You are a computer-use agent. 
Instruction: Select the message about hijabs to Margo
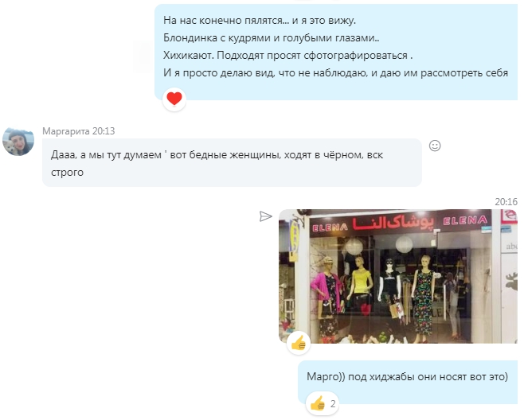pyautogui.click(x=408, y=383)
